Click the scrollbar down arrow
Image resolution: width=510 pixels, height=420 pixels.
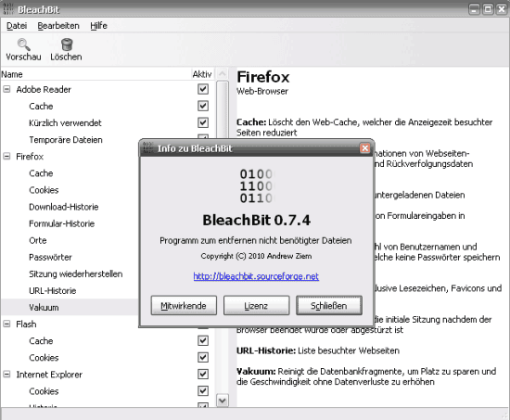click(223, 401)
